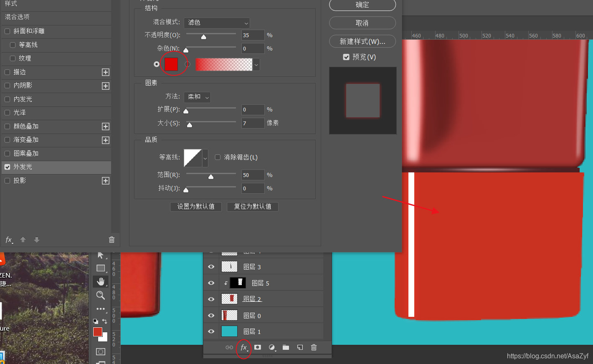Enable 等高线 sub-option checkbox
The width and height of the screenshot is (593, 364).
(x=13, y=45)
